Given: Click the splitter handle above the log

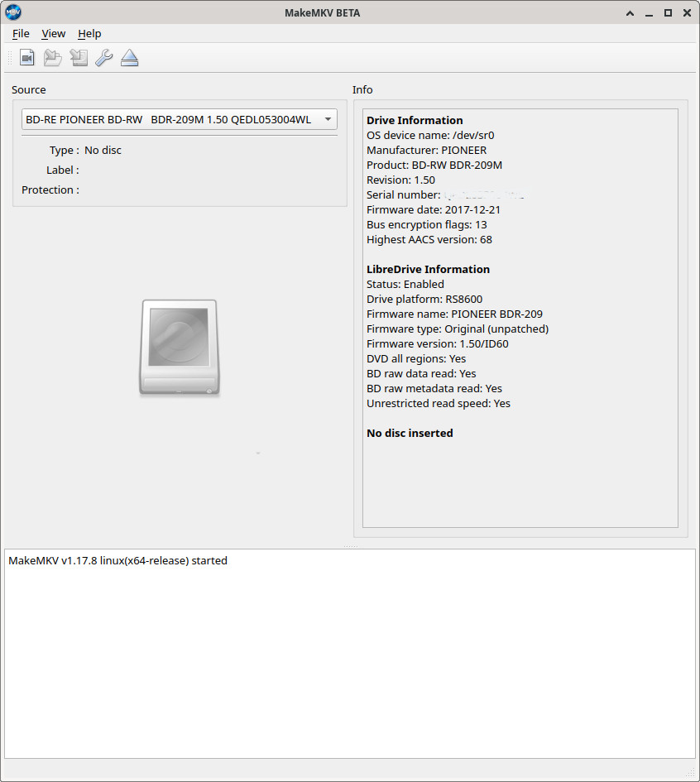Looking at the screenshot, I should (351, 547).
